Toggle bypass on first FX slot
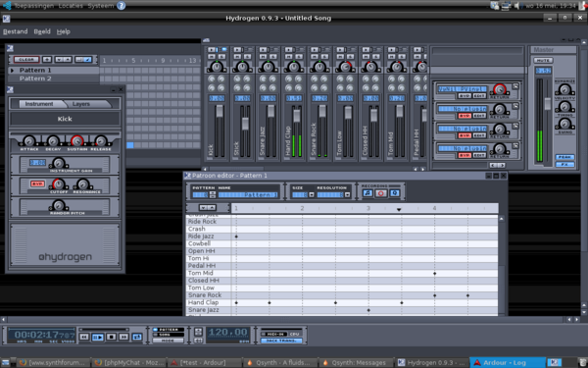 click(465, 96)
